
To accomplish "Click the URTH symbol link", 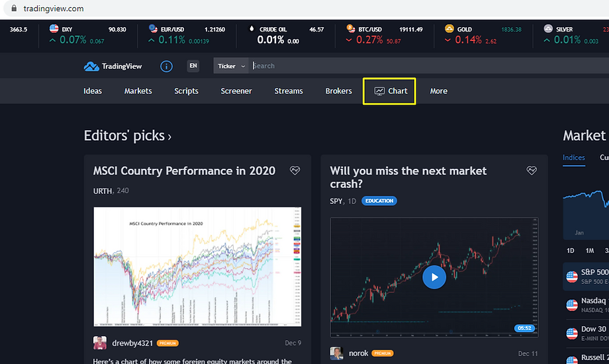I will 103,191.
